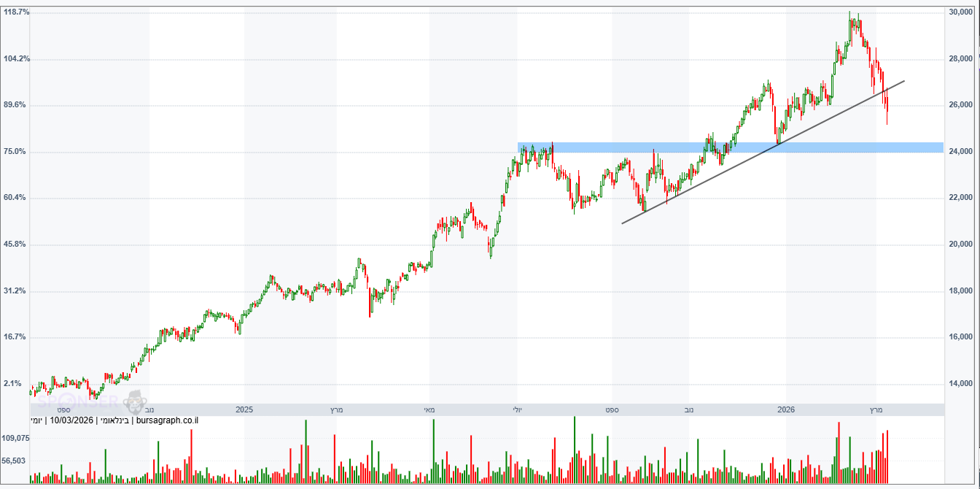
Task: Click the 109,075 volume axis label
Action: click(16, 438)
